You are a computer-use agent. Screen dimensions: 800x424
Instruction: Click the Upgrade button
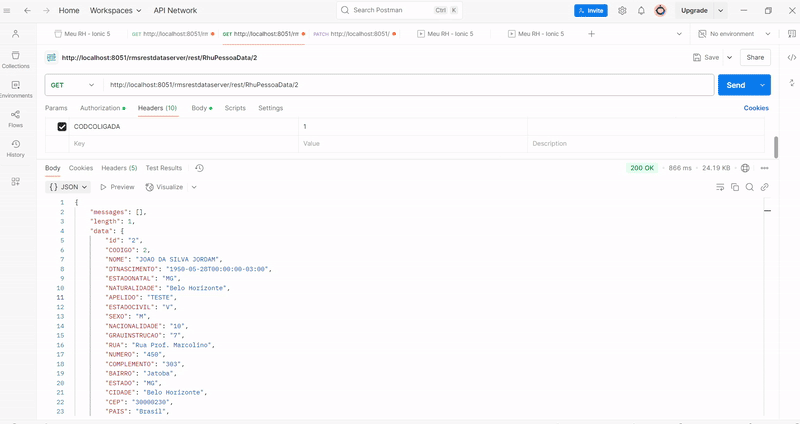[x=694, y=10]
